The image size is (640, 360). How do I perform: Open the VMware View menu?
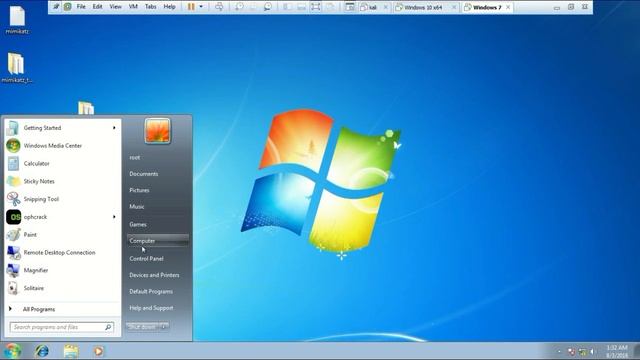click(x=116, y=7)
